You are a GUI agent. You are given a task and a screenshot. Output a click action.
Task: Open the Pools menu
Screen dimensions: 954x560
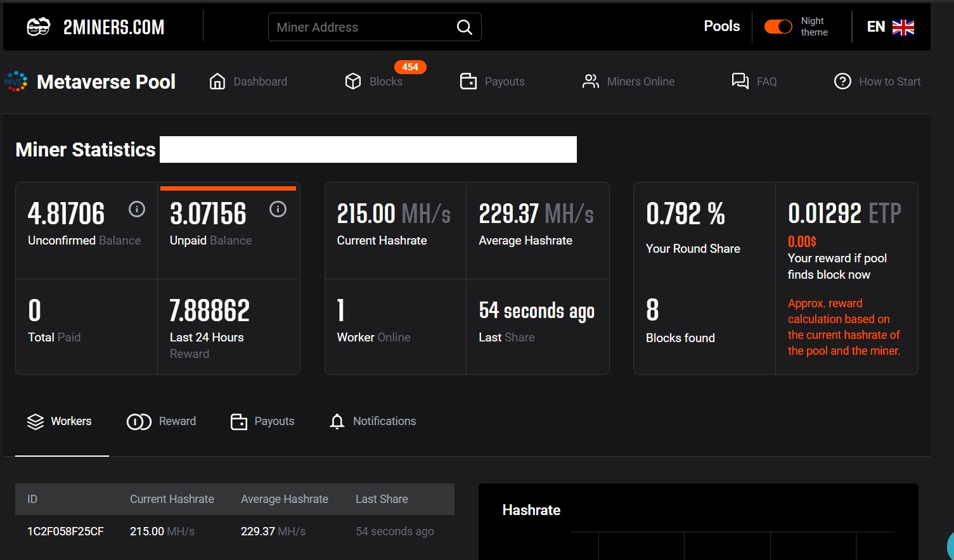tap(722, 26)
